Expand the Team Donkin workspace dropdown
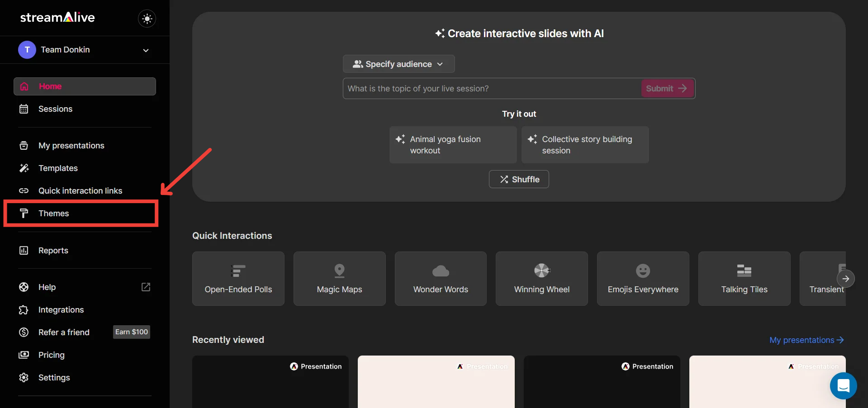The image size is (868, 408). [x=146, y=50]
